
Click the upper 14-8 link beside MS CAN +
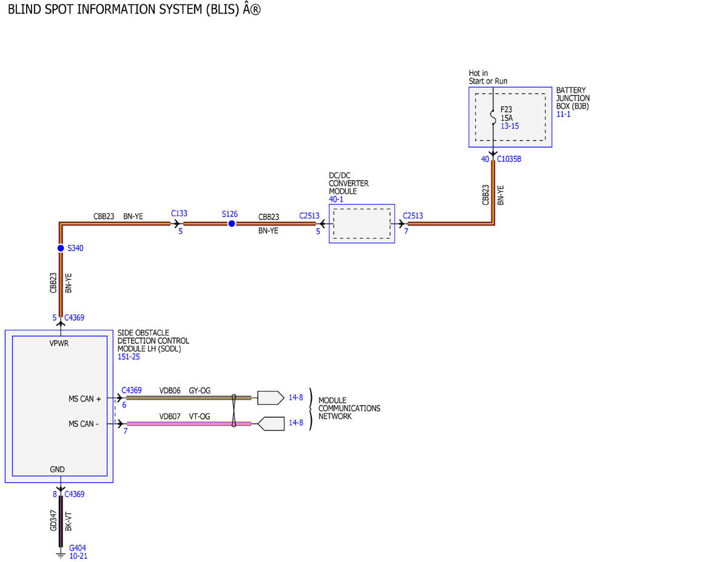pos(295,398)
